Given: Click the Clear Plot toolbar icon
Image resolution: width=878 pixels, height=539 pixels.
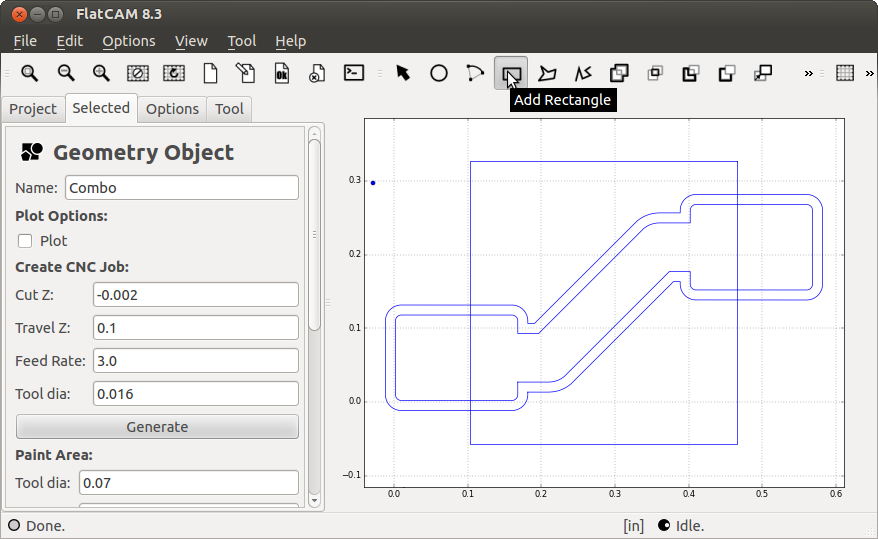Looking at the screenshot, I should 138,73.
